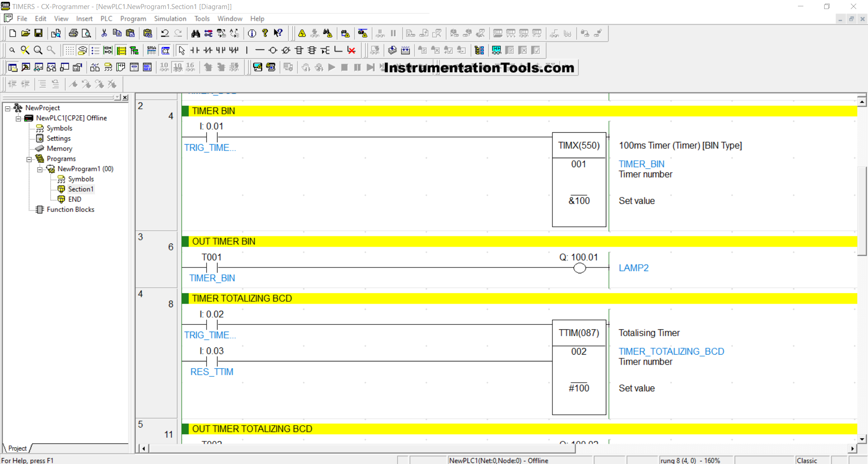Select Section1 in the project tree
Viewport: 868px width, 464px height.
pos(80,189)
